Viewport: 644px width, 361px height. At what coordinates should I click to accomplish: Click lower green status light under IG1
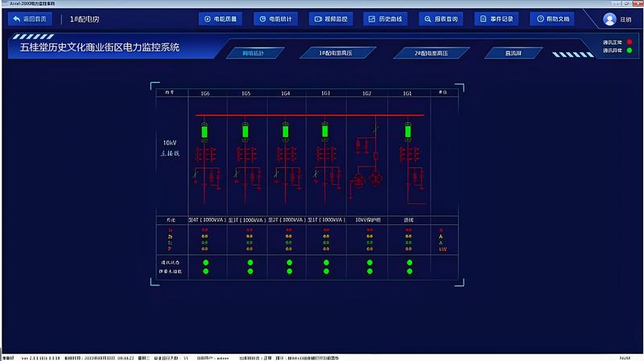click(x=408, y=272)
